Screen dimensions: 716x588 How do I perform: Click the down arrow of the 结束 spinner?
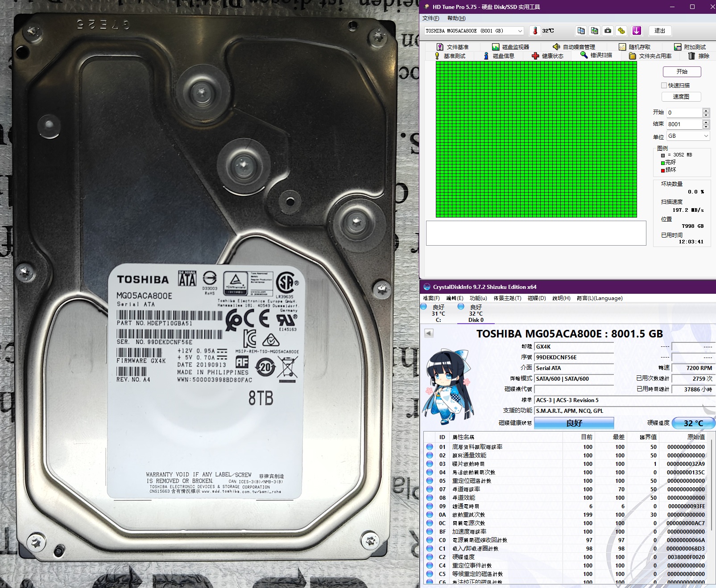[x=706, y=127]
